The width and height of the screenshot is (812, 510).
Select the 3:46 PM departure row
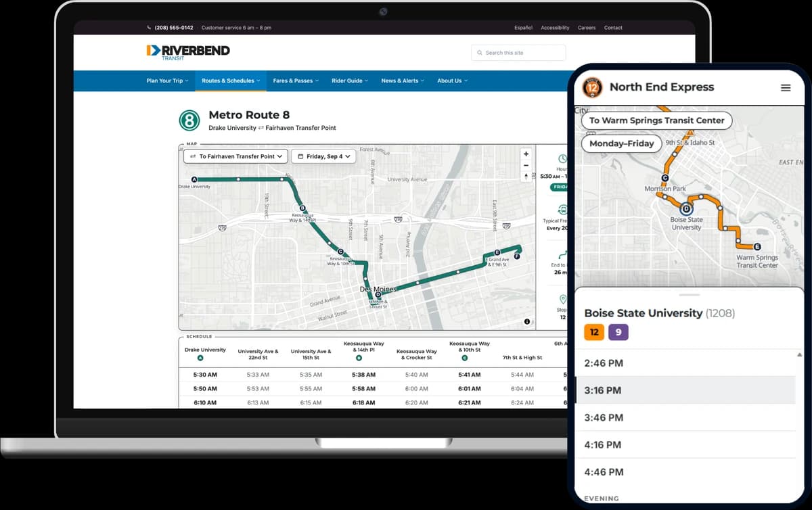685,417
